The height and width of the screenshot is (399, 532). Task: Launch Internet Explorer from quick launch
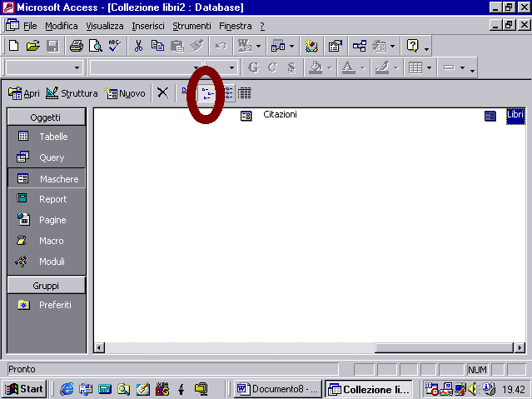[x=67, y=389]
